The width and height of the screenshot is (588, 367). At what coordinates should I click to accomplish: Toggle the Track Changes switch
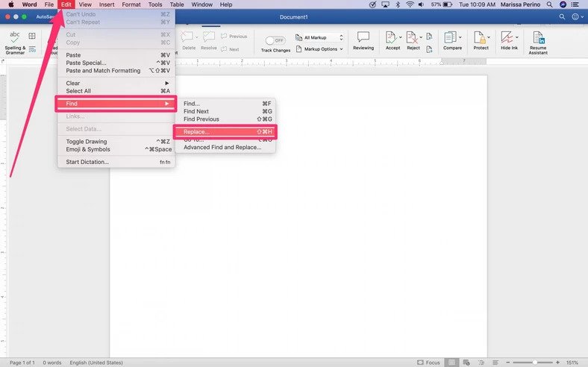(x=275, y=40)
